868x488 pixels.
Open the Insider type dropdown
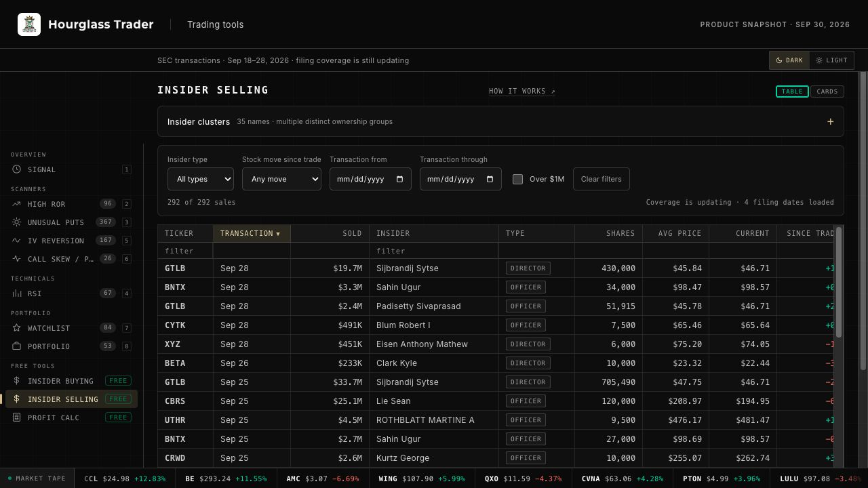coord(201,179)
